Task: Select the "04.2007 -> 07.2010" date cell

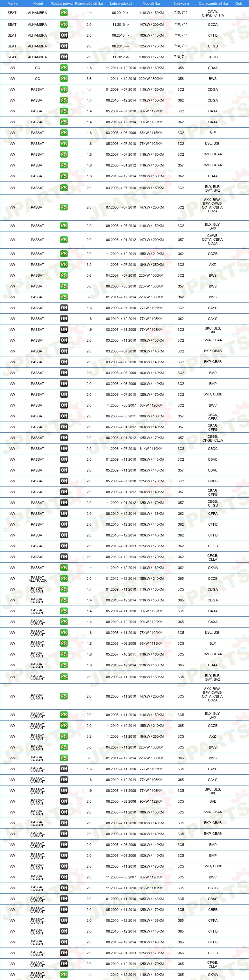Action: pos(121,275)
